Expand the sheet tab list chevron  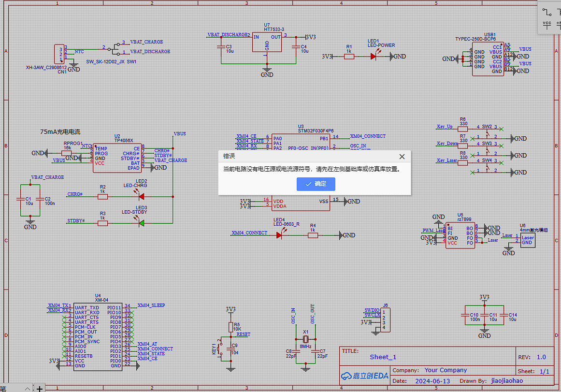coord(27,388)
